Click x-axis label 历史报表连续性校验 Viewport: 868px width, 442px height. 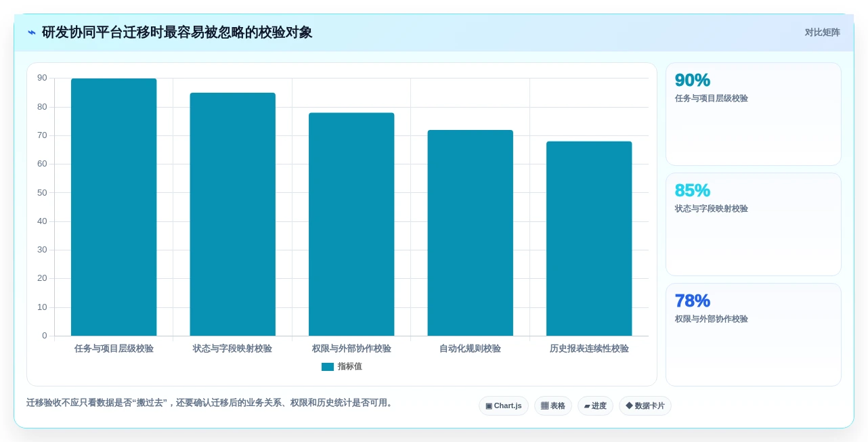pyautogui.click(x=589, y=349)
